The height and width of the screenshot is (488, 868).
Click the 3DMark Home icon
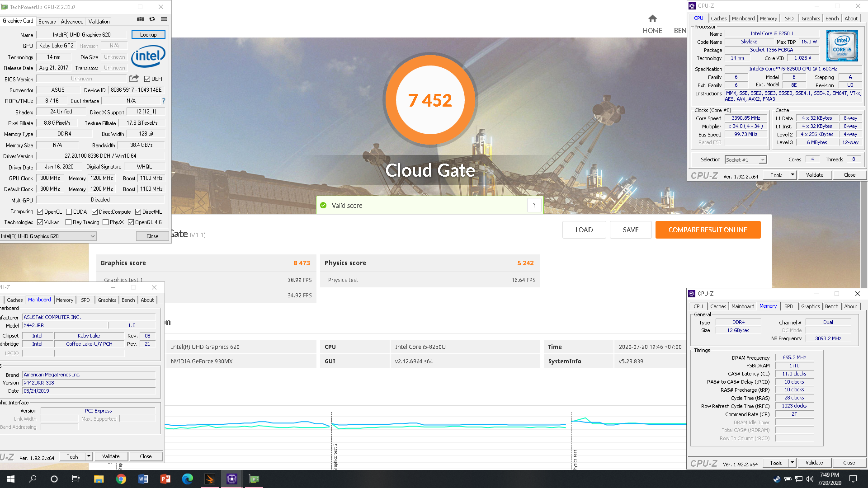pyautogui.click(x=652, y=19)
